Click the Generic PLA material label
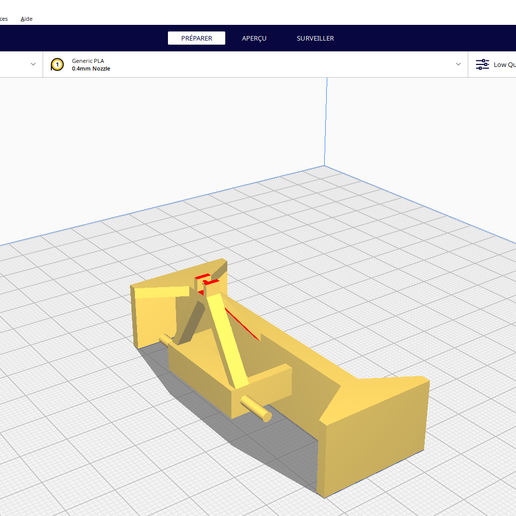This screenshot has width=516, height=516. (x=88, y=61)
